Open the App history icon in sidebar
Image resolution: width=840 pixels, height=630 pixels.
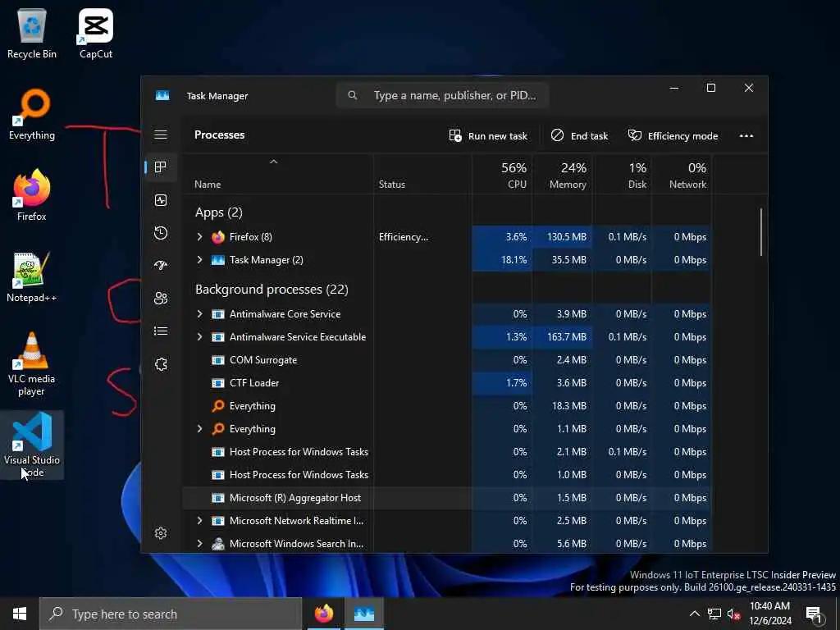click(161, 233)
